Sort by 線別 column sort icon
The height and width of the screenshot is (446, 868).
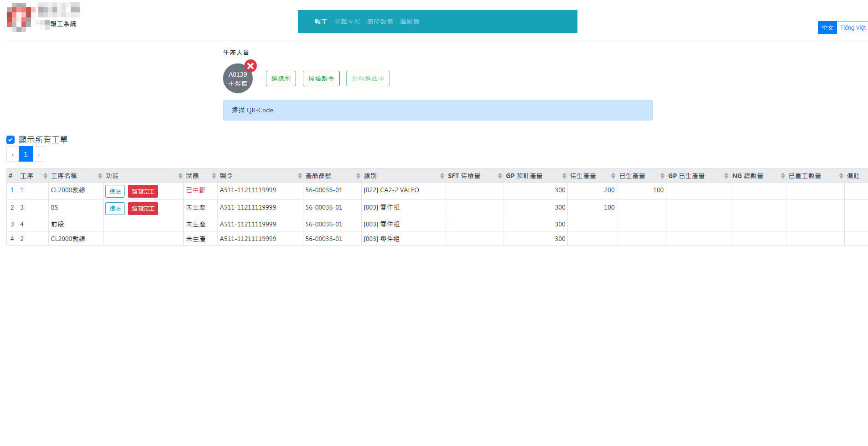tap(442, 176)
